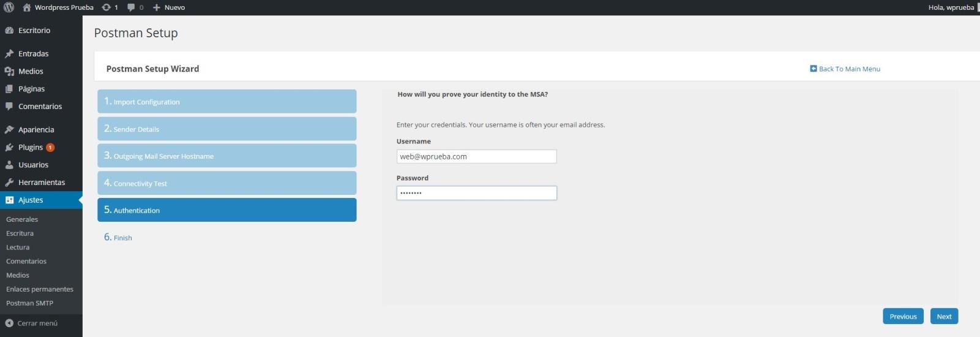Focus the Password input field
Viewport: 980px width, 337px height.
(476, 193)
